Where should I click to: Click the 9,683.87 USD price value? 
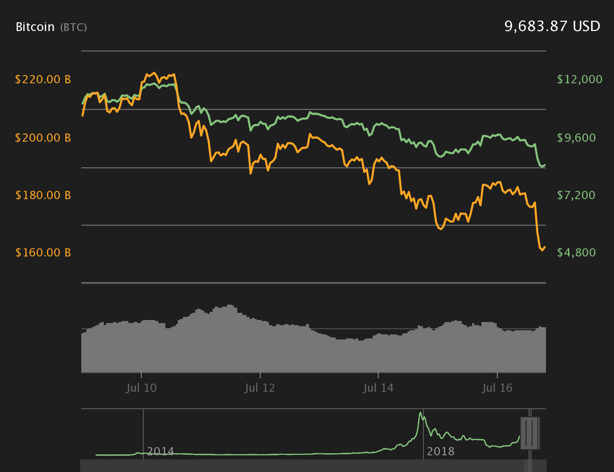pos(552,26)
